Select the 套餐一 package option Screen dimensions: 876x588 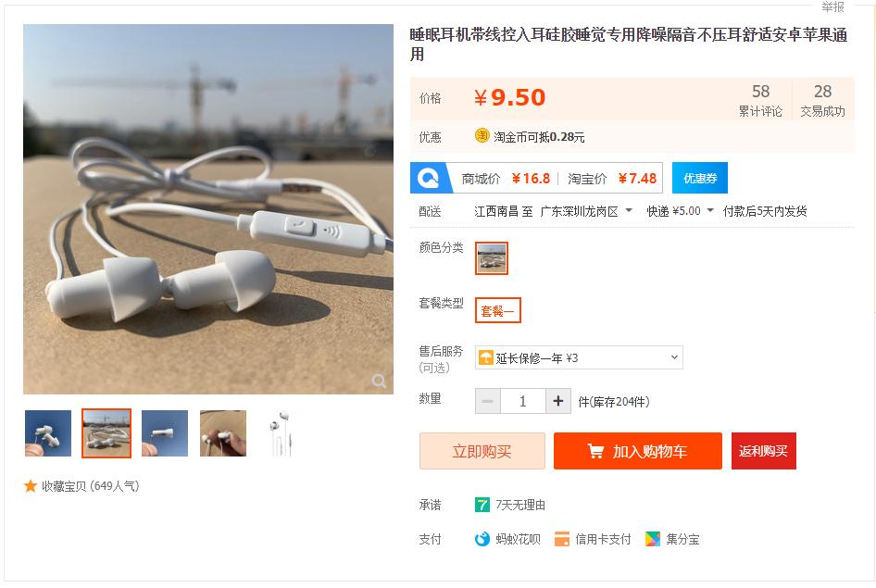point(499,311)
